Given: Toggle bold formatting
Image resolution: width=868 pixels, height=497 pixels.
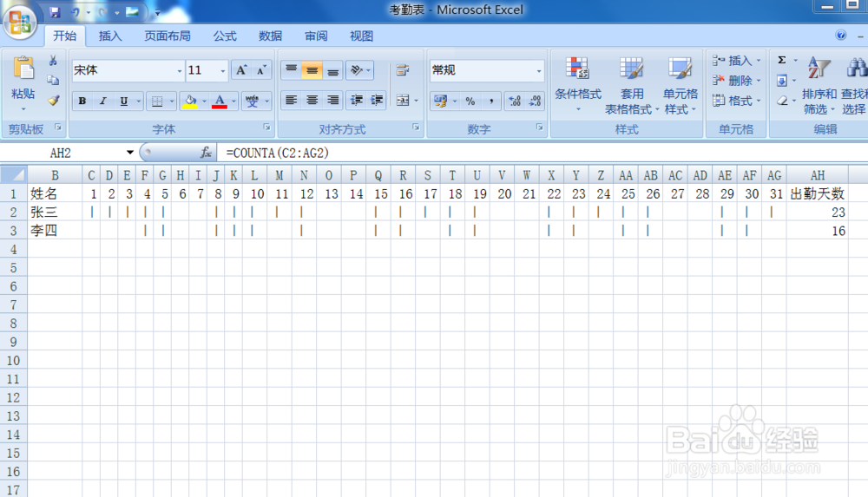Looking at the screenshot, I should 82,101.
